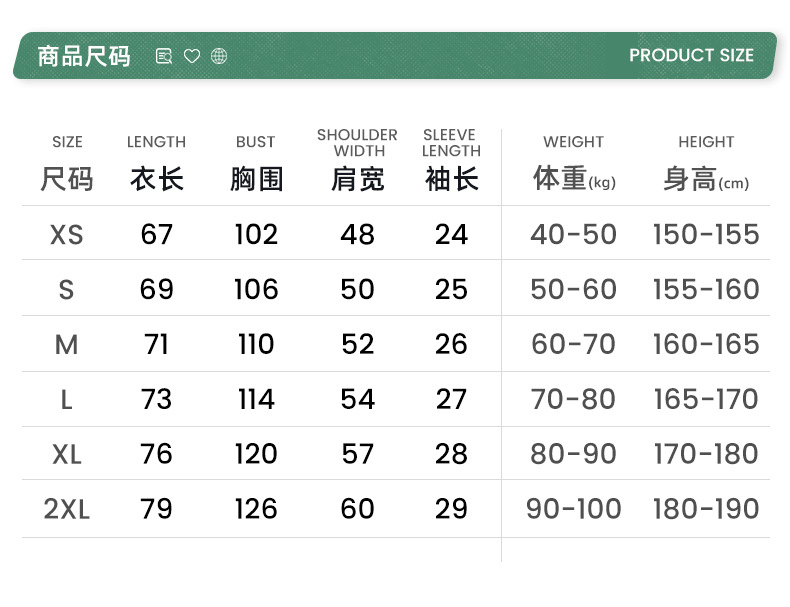
Task: Click the HEIGHT 身高 column header
Action: 706,164
